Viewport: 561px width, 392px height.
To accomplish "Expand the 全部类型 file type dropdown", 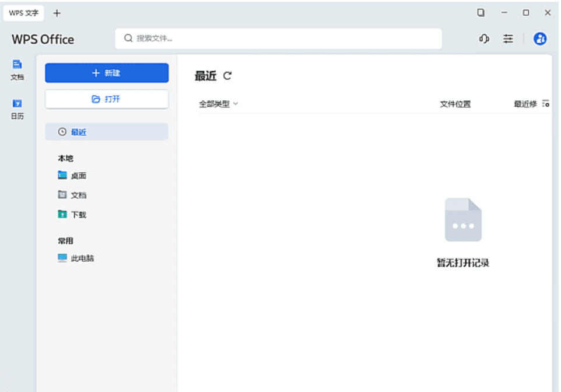I will (x=216, y=103).
